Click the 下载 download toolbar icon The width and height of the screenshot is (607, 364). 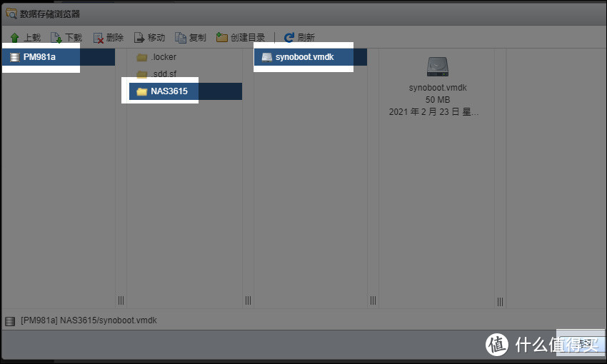56,38
